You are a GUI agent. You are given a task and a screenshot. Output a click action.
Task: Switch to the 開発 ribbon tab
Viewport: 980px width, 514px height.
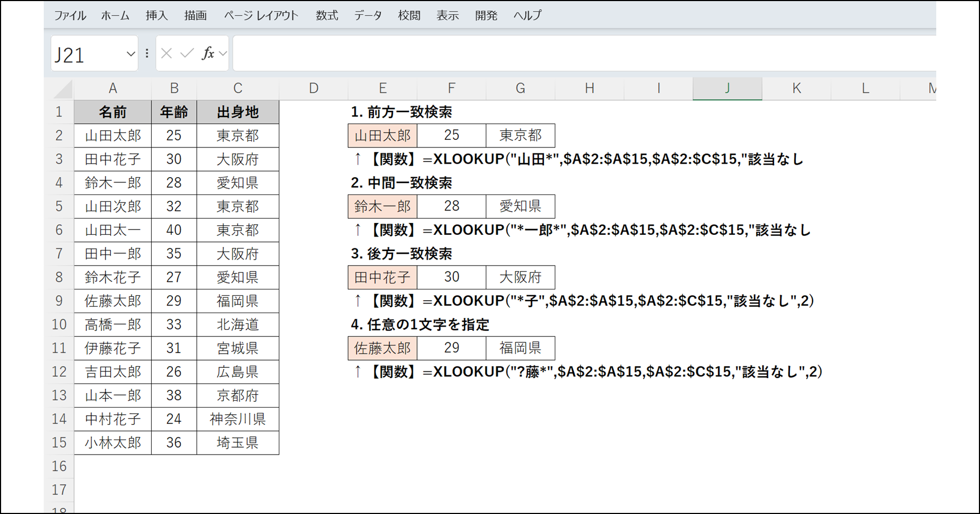tap(486, 15)
